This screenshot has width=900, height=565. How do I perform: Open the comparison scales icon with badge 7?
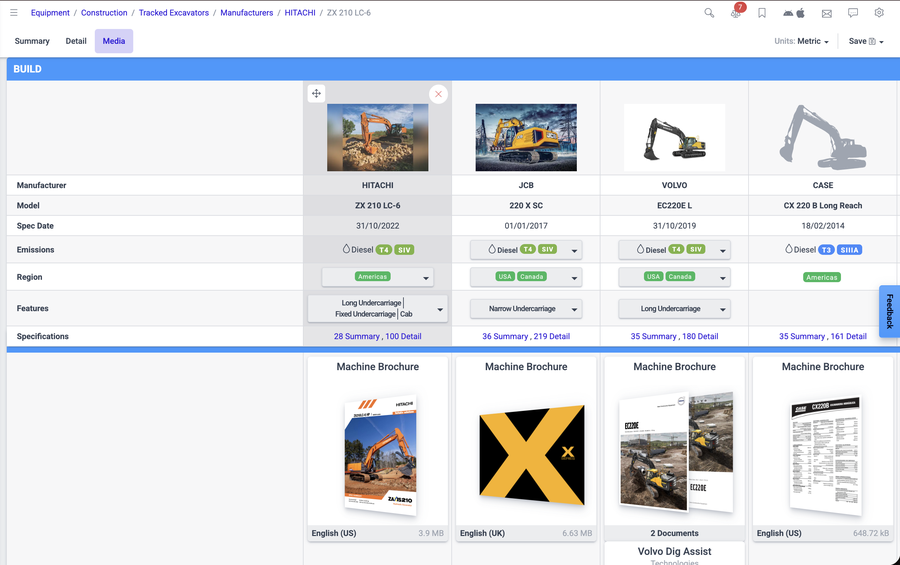736,13
